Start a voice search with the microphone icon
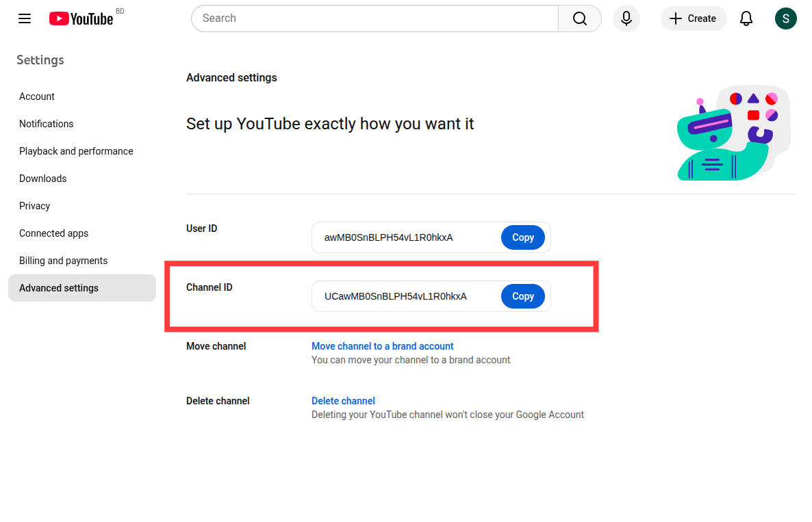 [x=626, y=18]
